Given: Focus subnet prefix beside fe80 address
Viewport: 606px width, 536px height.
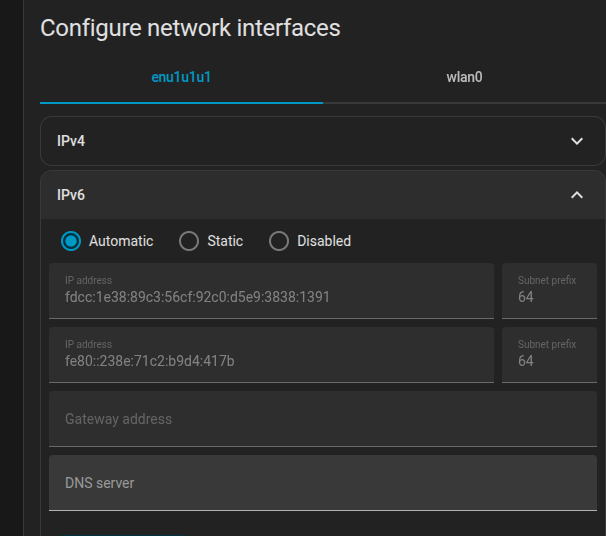Looking at the screenshot, I should [x=549, y=355].
